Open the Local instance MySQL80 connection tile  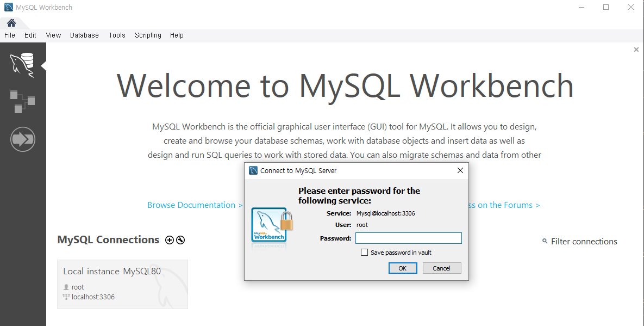(x=122, y=284)
